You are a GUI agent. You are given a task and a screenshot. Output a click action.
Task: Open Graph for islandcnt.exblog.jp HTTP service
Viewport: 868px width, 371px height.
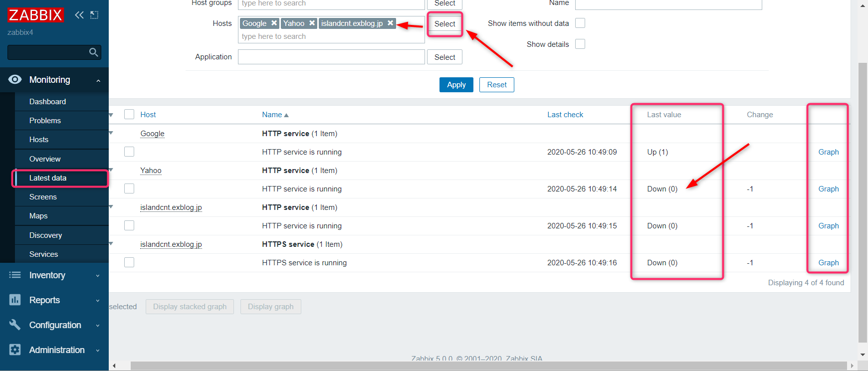[x=828, y=225]
